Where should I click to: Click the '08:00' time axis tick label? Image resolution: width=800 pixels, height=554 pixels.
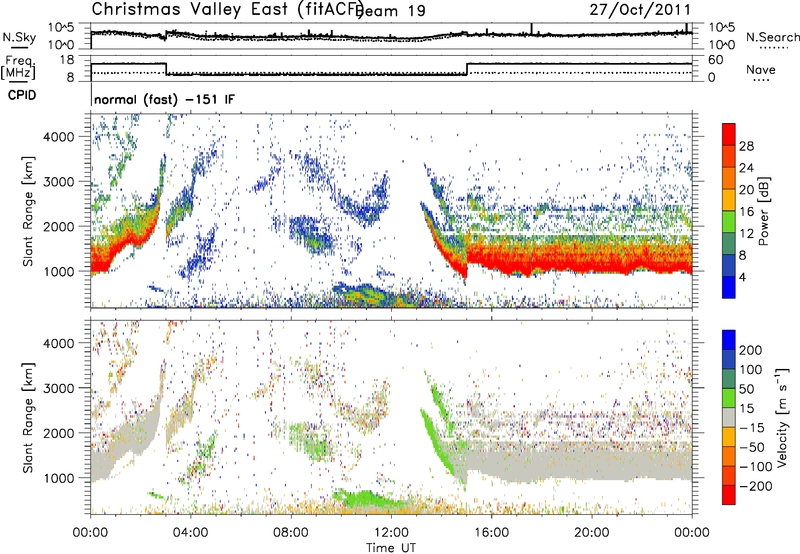coord(291,533)
